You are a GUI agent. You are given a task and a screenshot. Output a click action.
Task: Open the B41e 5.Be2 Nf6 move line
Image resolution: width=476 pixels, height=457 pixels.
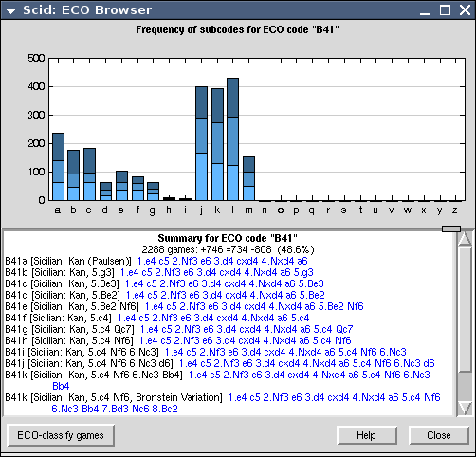[x=254, y=306]
